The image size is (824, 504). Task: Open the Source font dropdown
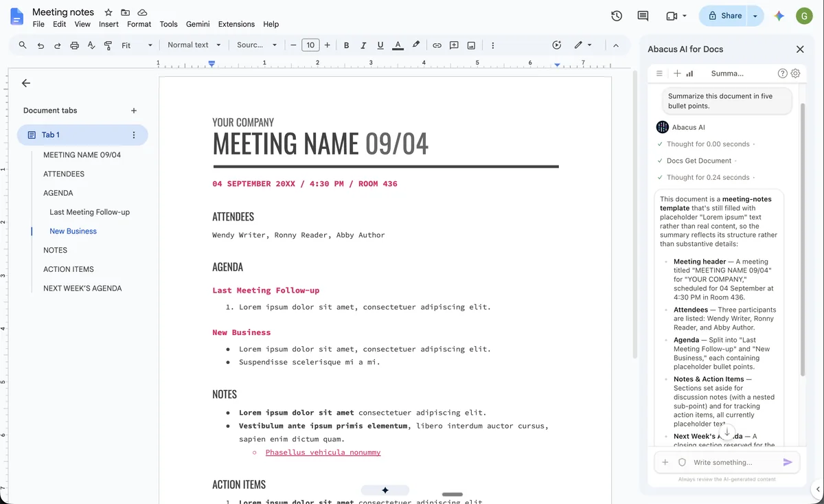[x=257, y=45]
